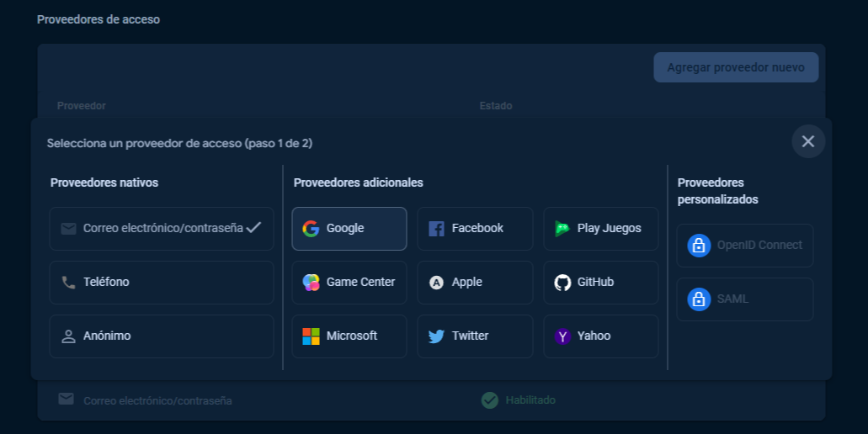This screenshot has height=434, width=868.
Task: Click the SAML lock icon
Action: click(x=699, y=299)
